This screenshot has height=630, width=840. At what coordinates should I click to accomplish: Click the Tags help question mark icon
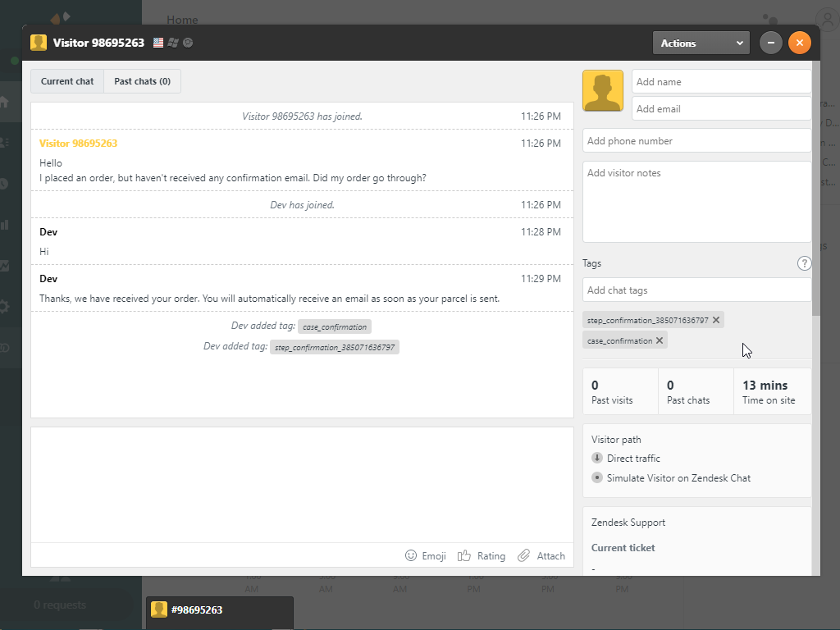pyautogui.click(x=804, y=263)
